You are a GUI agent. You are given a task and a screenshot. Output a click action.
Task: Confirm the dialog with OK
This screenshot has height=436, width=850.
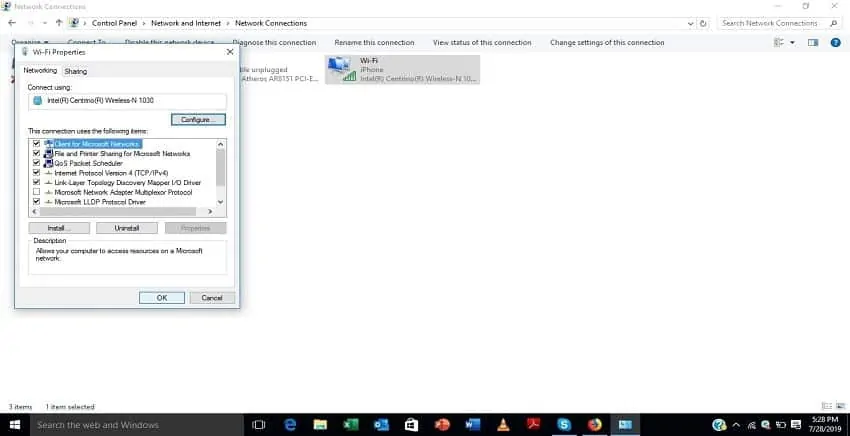pyautogui.click(x=162, y=298)
